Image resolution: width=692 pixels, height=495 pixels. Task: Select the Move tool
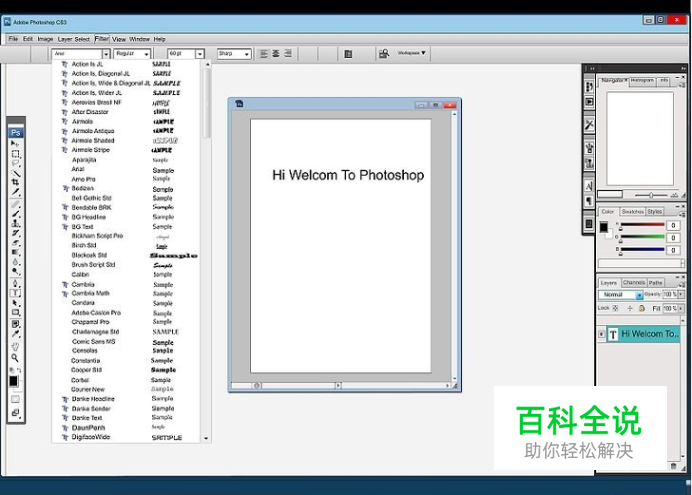(15, 144)
